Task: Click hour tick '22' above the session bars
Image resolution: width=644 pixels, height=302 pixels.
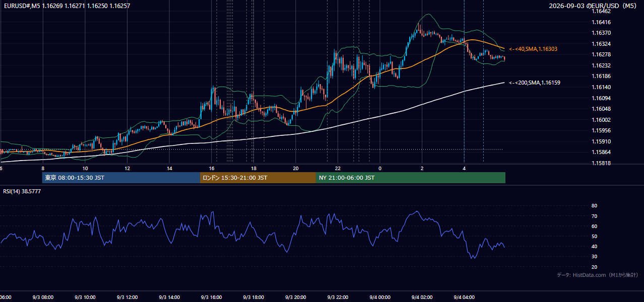Action: [x=338, y=168]
